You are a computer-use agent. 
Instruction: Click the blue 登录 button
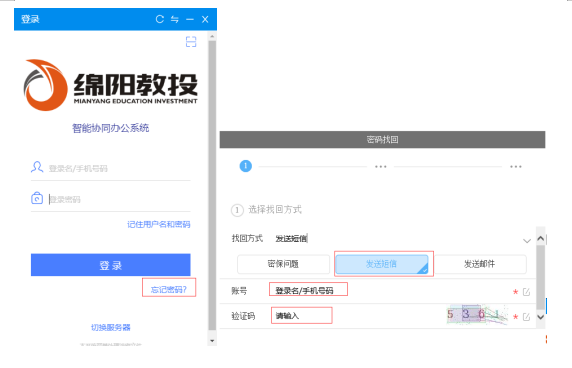click(111, 265)
